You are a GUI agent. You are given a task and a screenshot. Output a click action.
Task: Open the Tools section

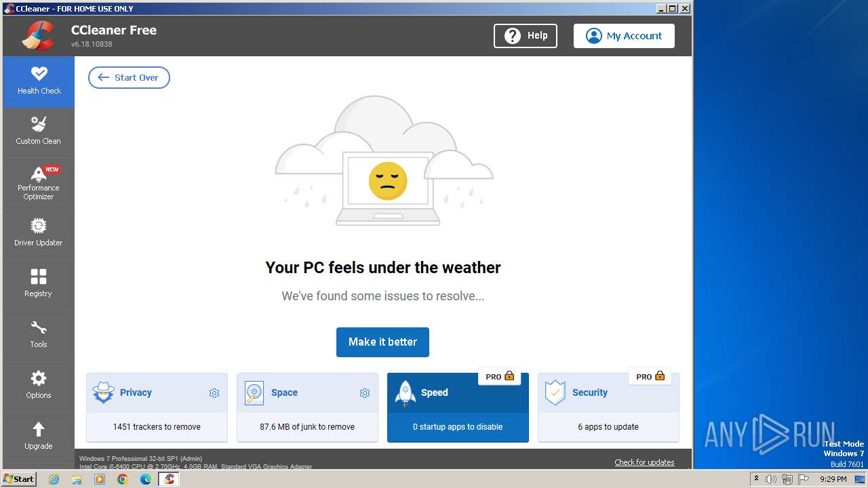tap(39, 335)
